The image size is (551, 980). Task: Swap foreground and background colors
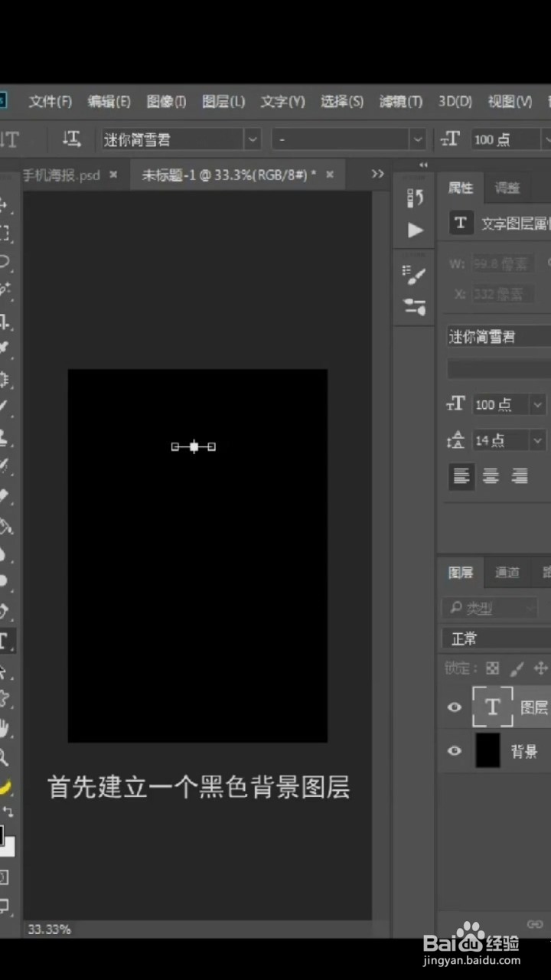[x=8, y=812]
